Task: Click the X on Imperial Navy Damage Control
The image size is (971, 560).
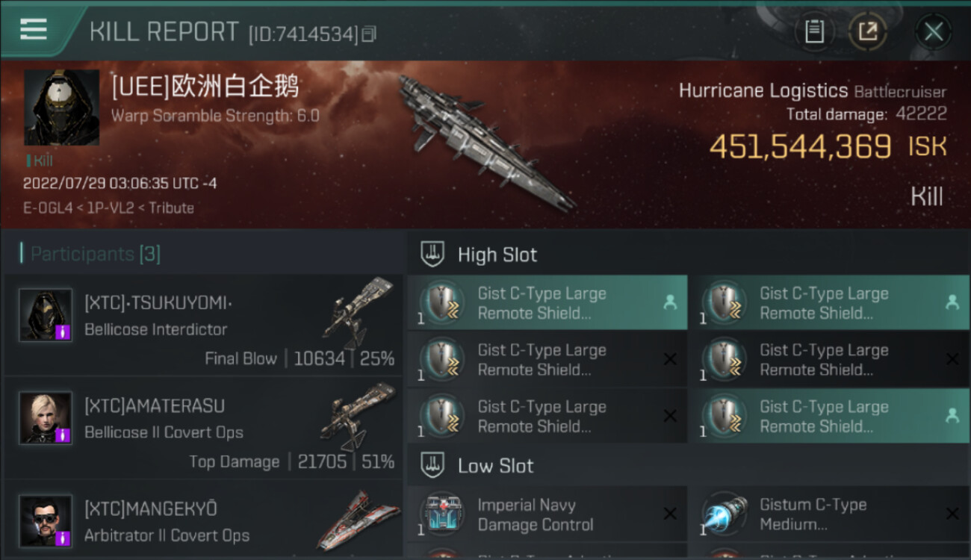Action: (670, 514)
